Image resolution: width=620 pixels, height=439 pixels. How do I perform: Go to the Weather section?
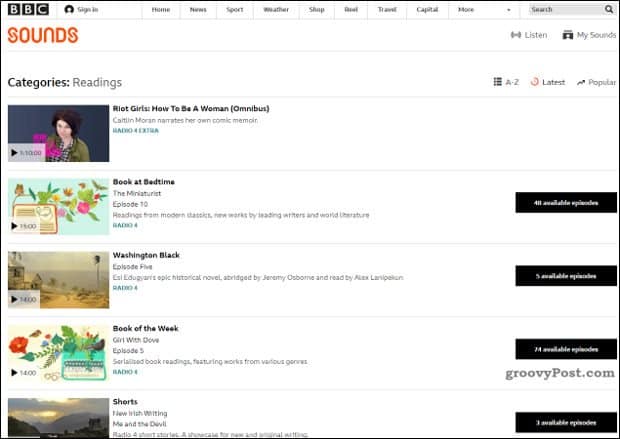point(275,9)
